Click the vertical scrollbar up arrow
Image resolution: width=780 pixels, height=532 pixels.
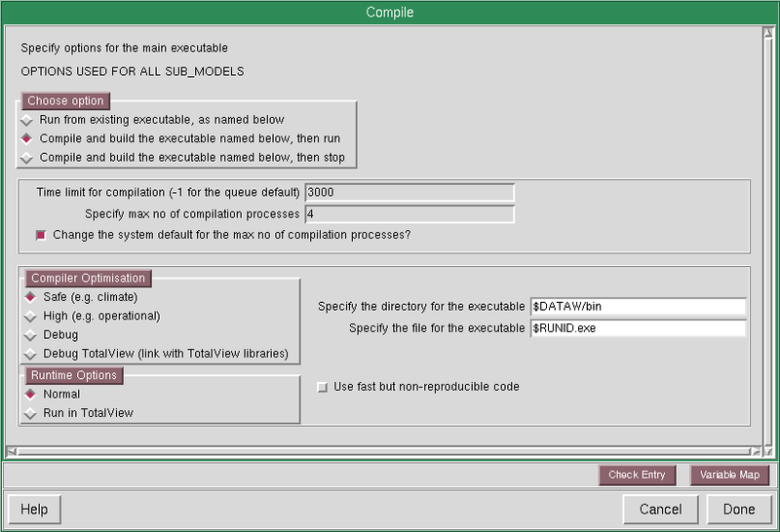click(767, 33)
